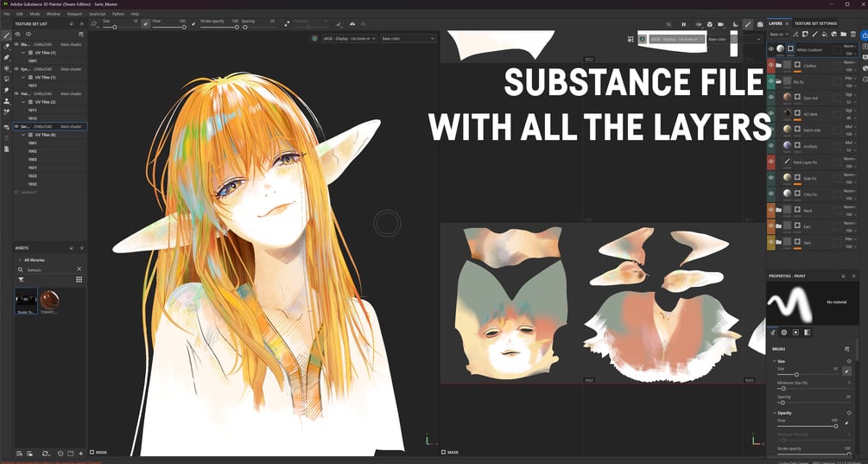Viewport: 868px width, 464px height.
Task: Select the Projection tool
Action: [7, 57]
